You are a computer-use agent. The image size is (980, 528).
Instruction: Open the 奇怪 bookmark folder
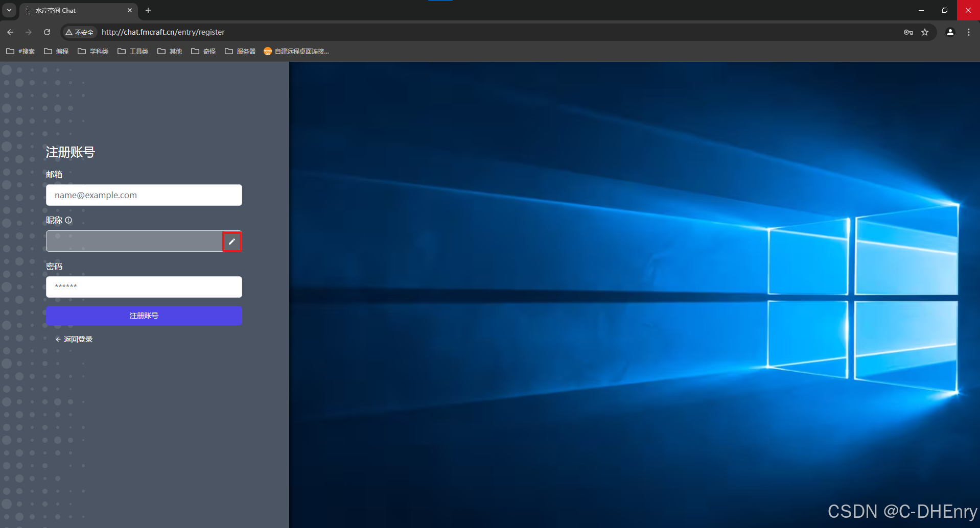pos(203,51)
